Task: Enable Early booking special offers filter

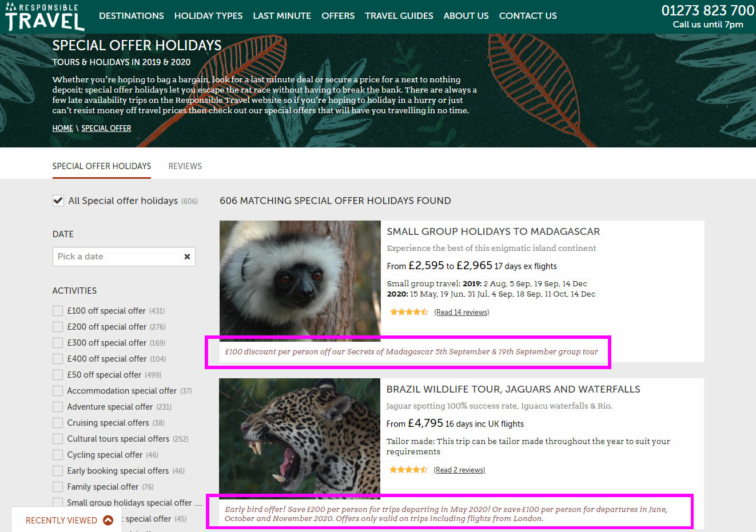Action: [x=58, y=471]
